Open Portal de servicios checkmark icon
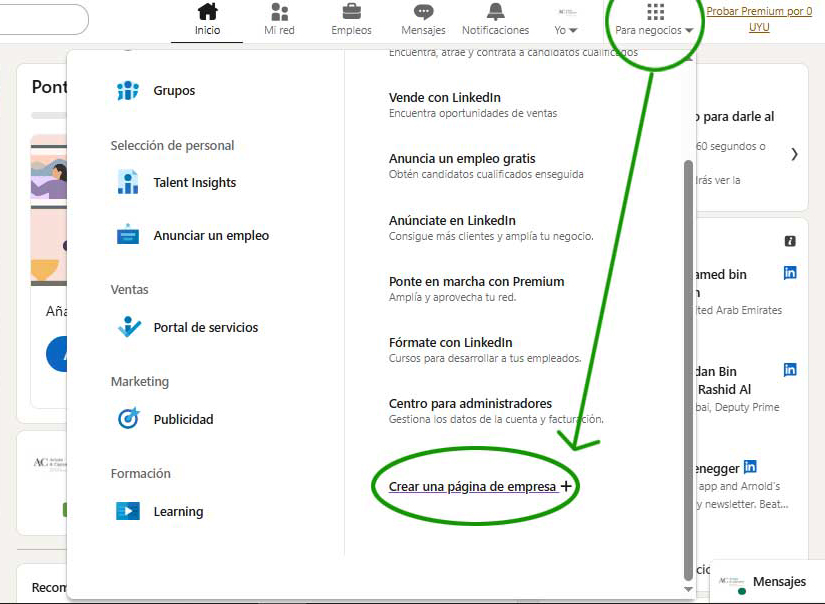This screenshot has width=825, height=604. click(129, 327)
